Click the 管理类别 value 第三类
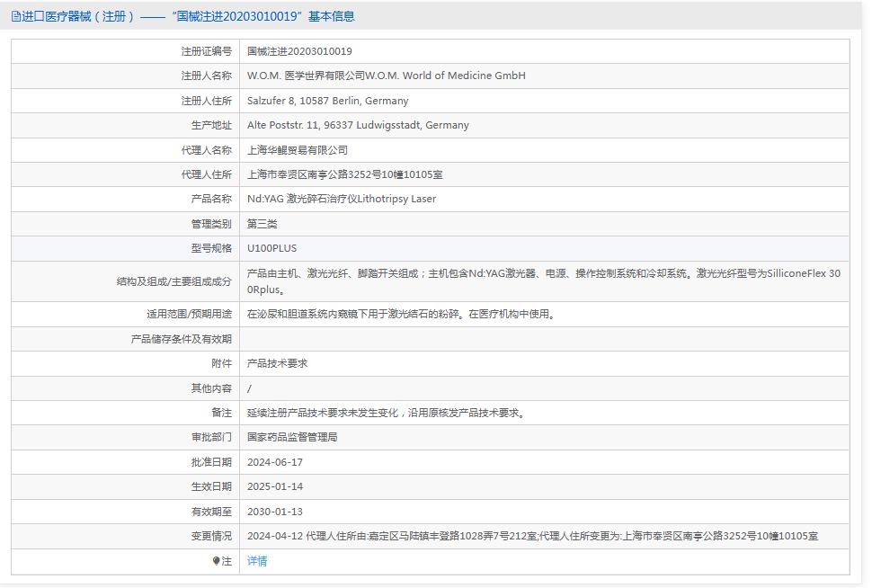Image resolution: width=872 pixels, height=588 pixels. click(263, 223)
